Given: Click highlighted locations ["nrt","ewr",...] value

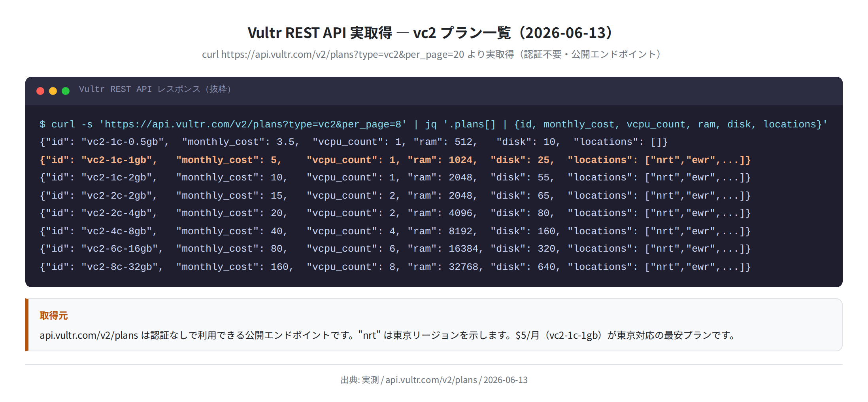Looking at the screenshot, I should 695,160.
